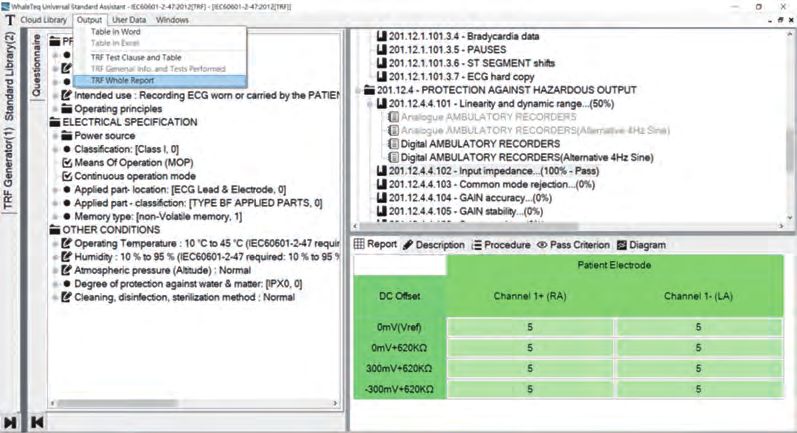
Task: Click the Humidity edit icon
Action: (67, 257)
